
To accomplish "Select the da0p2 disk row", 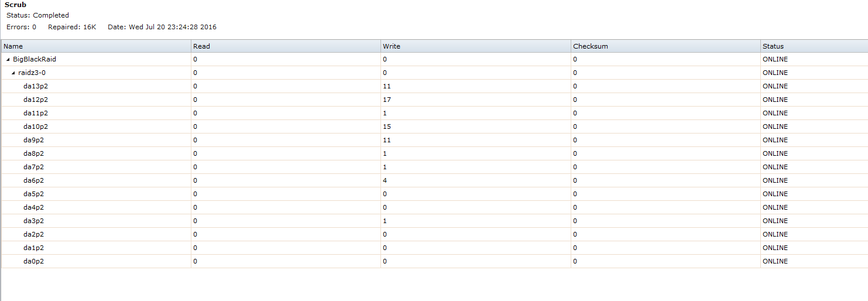I will (x=434, y=261).
